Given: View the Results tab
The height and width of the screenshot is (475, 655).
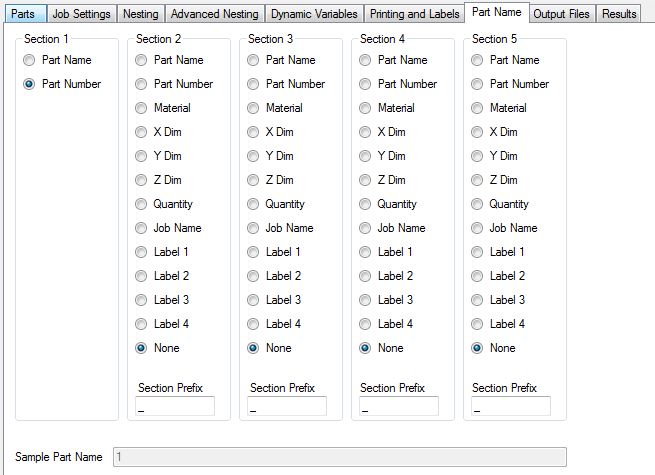Looking at the screenshot, I should 619,14.
